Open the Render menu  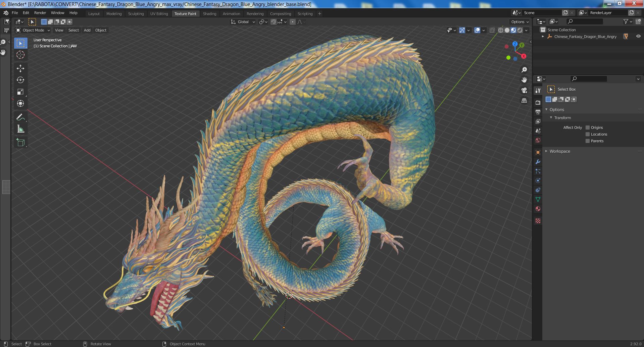[x=40, y=13]
